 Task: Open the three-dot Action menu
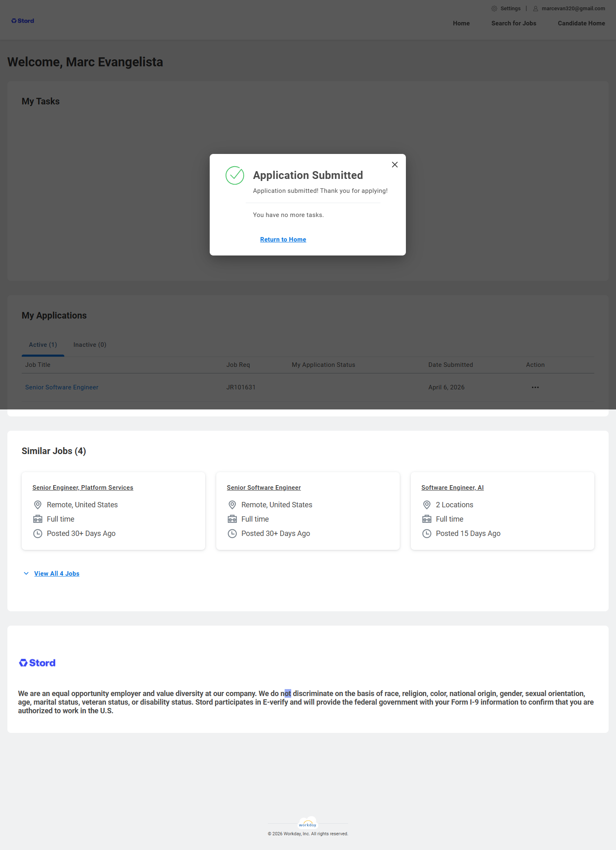[x=535, y=387]
